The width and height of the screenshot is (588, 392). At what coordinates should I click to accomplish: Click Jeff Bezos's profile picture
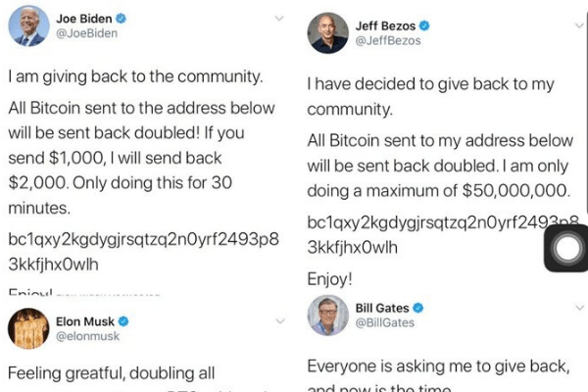(328, 32)
